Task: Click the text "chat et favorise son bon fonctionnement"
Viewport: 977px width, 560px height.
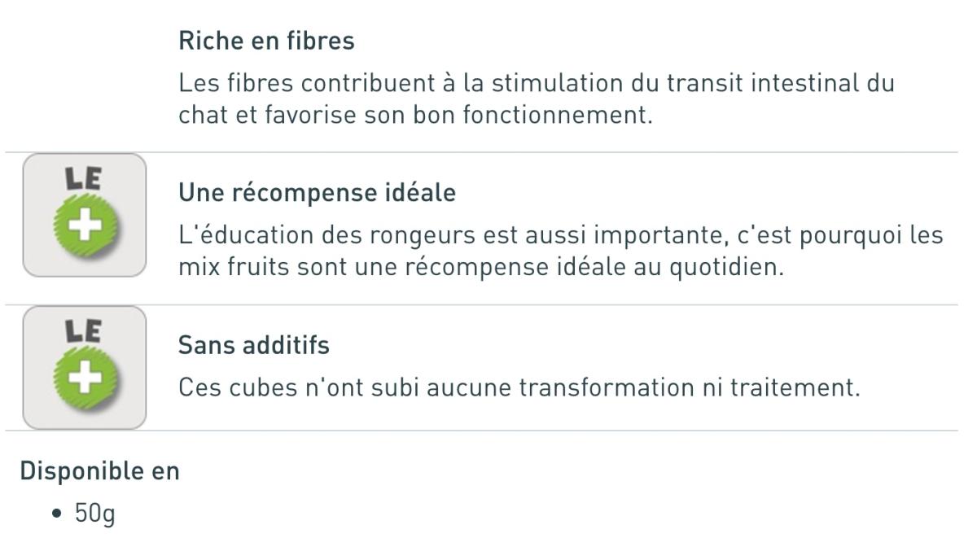Action: click(415, 115)
